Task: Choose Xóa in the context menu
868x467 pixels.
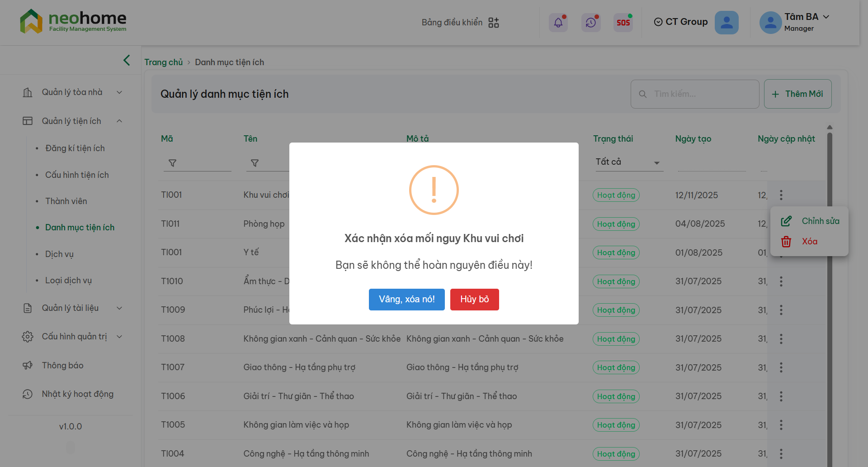Action: pos(809,242)
